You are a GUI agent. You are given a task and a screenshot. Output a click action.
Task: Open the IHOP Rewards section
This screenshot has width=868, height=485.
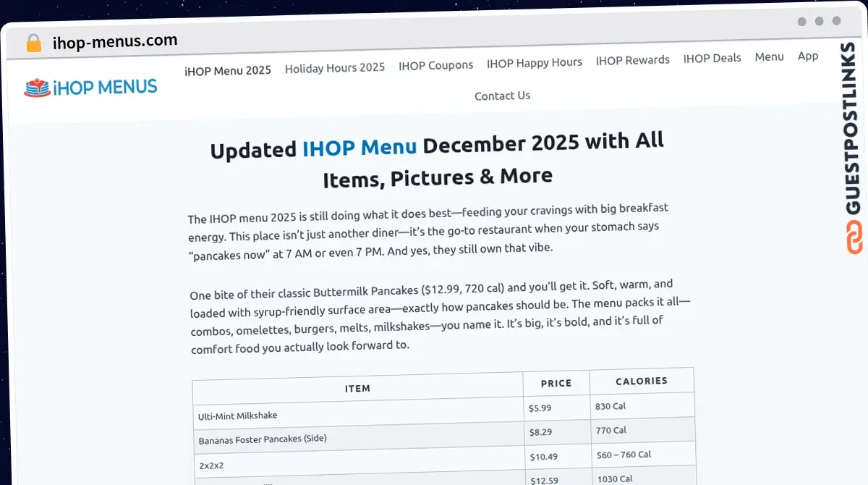632,61
